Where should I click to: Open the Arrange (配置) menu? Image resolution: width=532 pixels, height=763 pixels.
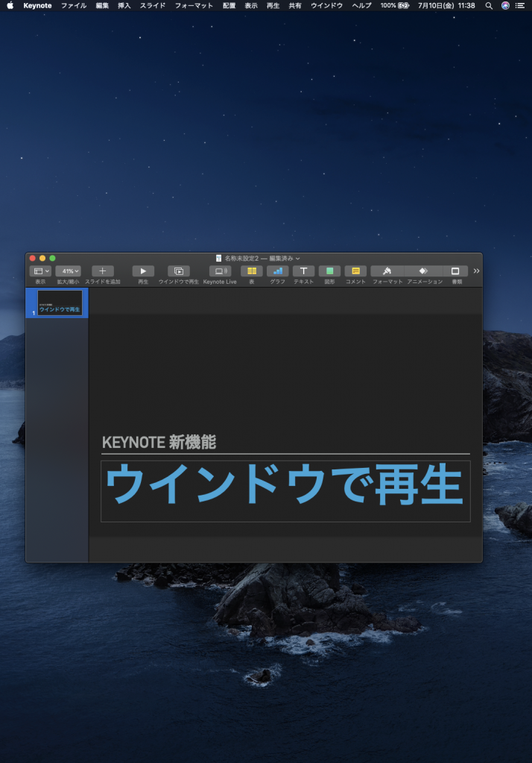229,5
